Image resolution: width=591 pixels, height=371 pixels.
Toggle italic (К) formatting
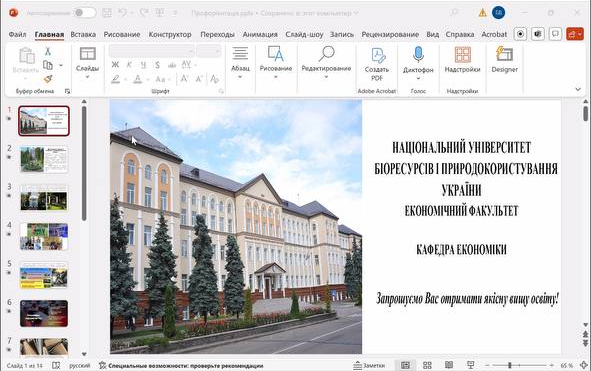(129, 65)
